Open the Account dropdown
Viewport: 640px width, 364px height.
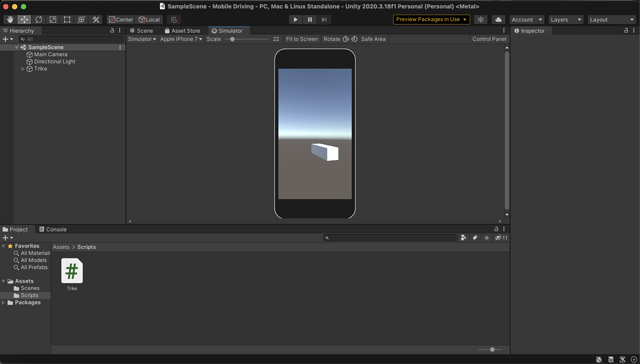click(x=527, y=20)
